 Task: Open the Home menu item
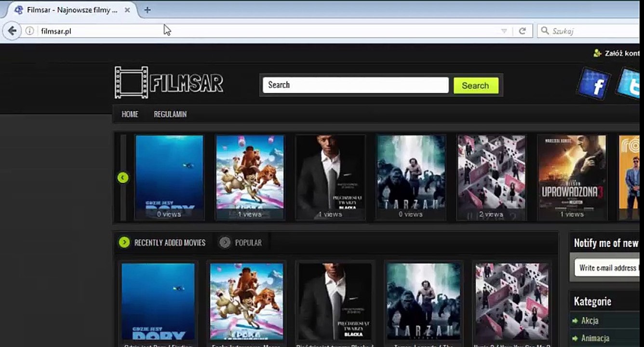(130, 114)
